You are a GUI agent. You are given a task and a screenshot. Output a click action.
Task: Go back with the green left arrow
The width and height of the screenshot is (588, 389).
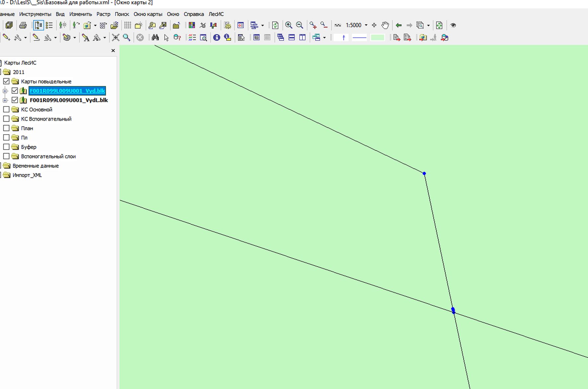[399, 25]
